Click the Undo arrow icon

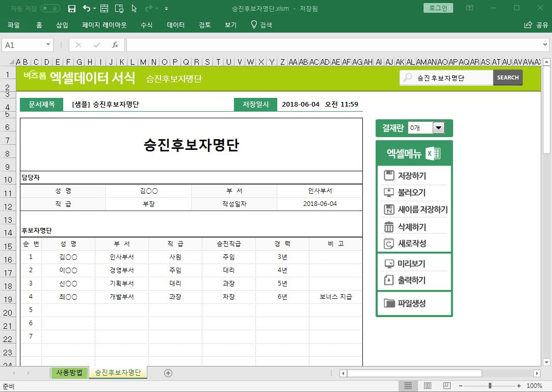tap(87, 8)
